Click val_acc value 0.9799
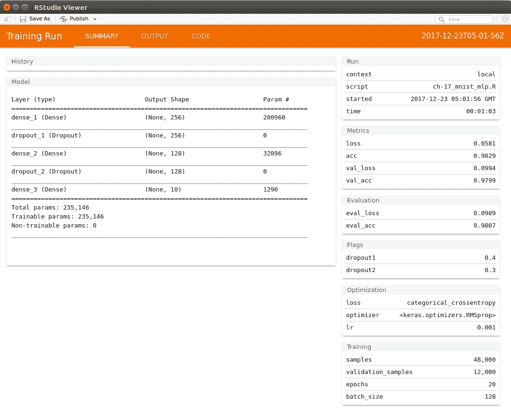Image resolution: width=511 pixels, height=420 pixels. (484, 181)
